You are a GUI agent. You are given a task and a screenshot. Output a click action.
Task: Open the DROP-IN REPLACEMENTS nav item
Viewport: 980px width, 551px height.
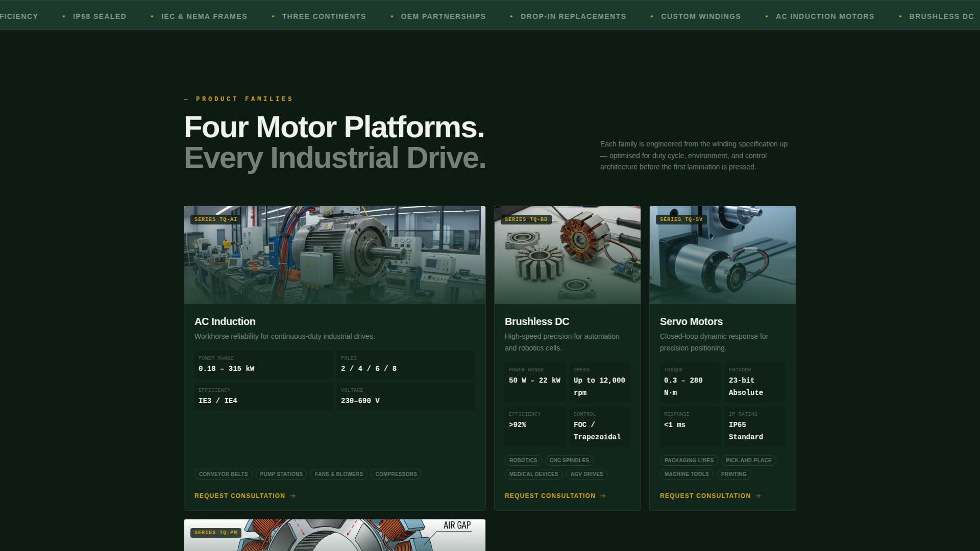point(573,16)
